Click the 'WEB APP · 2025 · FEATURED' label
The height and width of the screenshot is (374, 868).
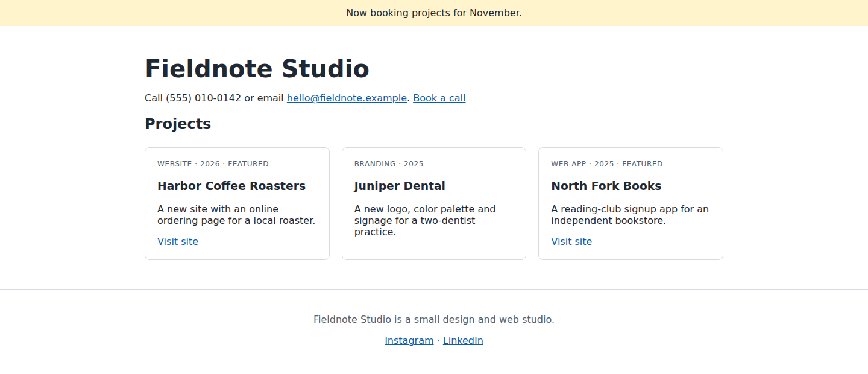click(x=607, y=164)
